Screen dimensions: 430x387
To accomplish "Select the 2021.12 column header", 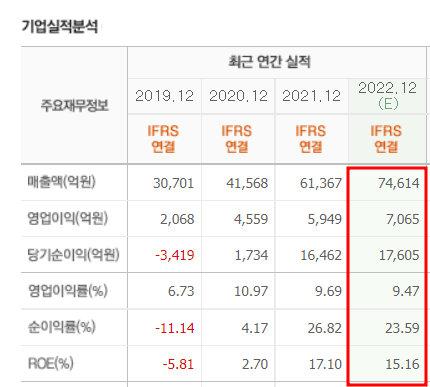I will (312, 96).
